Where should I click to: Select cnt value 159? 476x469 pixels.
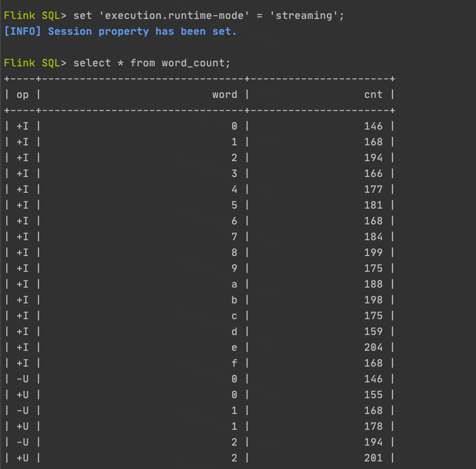373,331
